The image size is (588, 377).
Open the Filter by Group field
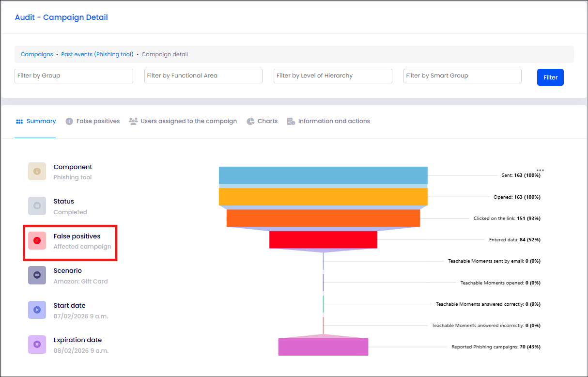coord(74,76)
